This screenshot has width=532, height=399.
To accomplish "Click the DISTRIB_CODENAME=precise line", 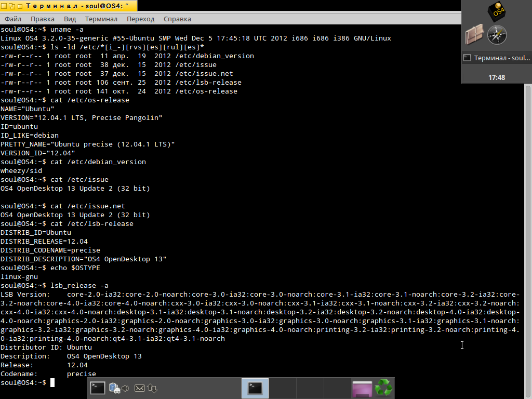I will click(50, 250).
